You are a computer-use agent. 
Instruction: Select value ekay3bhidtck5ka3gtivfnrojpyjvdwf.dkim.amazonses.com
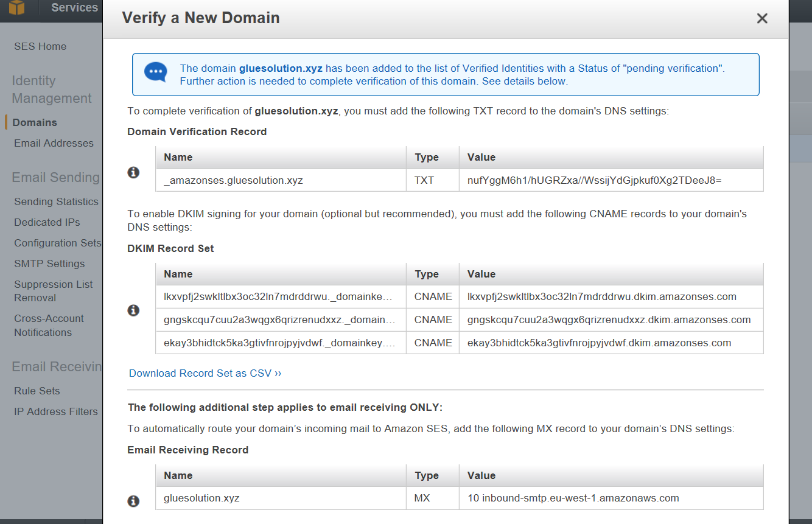611,343
